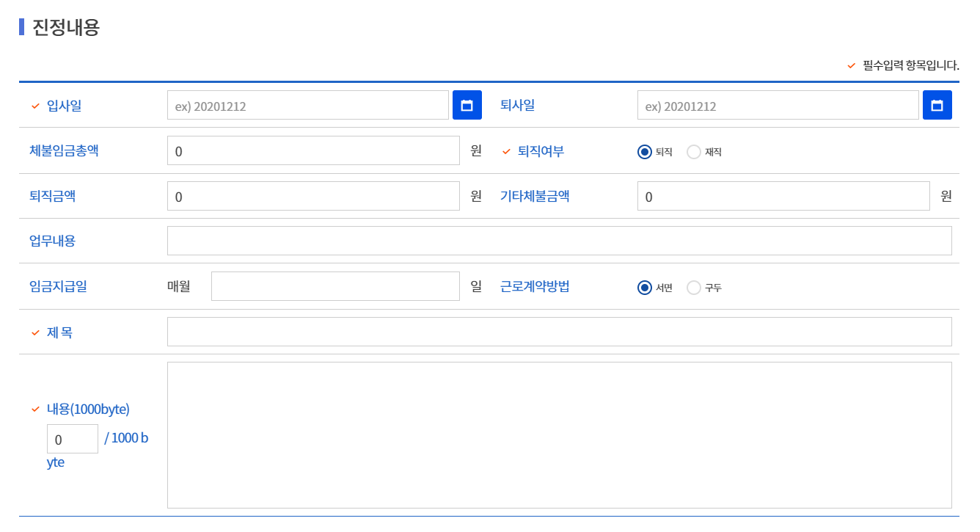Screen dimensions: 980x532
Task: Click the 업무내용 label
Action: click(x=52, y=241)
